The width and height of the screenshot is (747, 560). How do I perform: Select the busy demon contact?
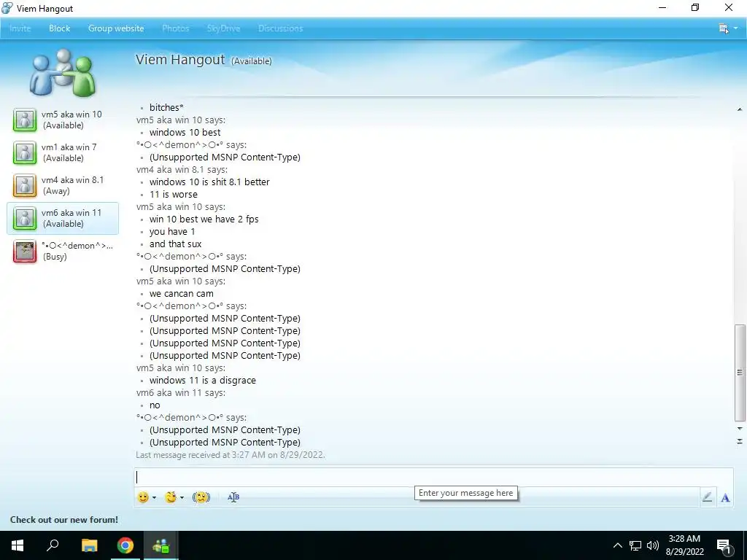pyautogui.click(x=63, y=251)
